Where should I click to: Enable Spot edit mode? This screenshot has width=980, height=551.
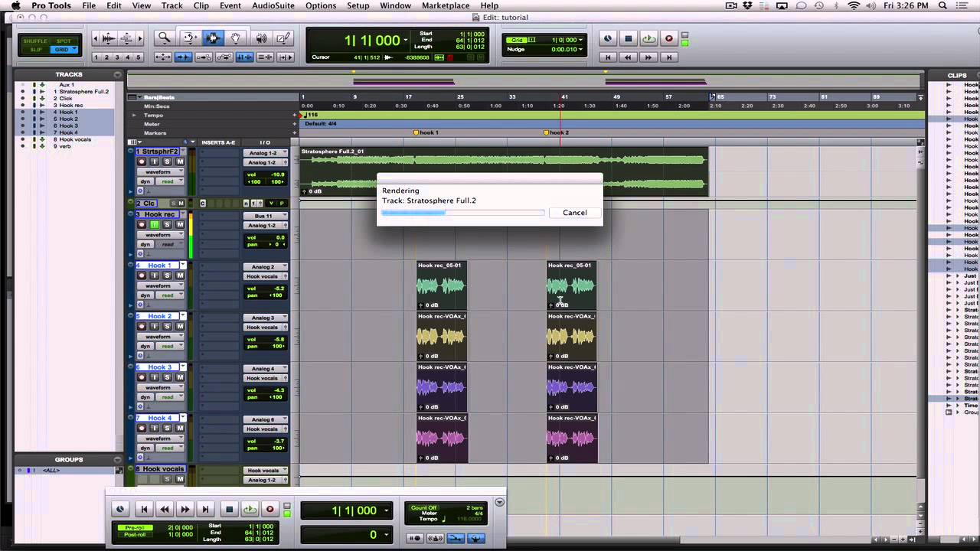coord(63,41)
